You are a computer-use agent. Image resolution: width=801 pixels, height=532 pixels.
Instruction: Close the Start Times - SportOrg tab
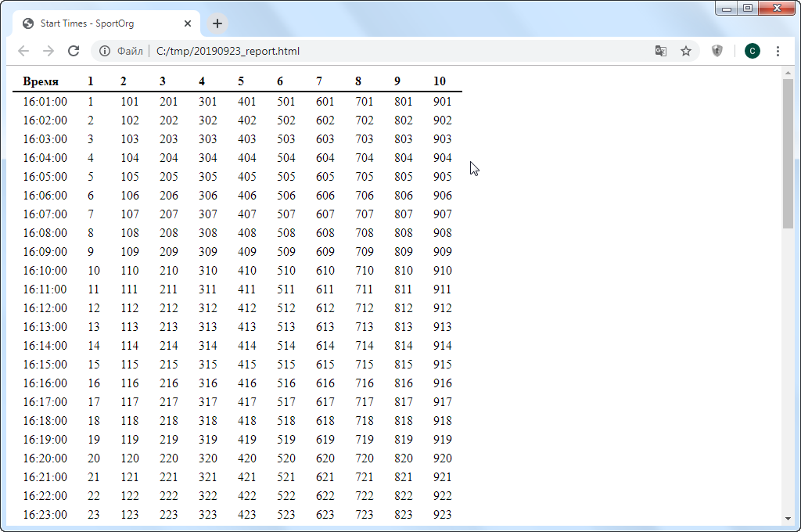[188, 23]
